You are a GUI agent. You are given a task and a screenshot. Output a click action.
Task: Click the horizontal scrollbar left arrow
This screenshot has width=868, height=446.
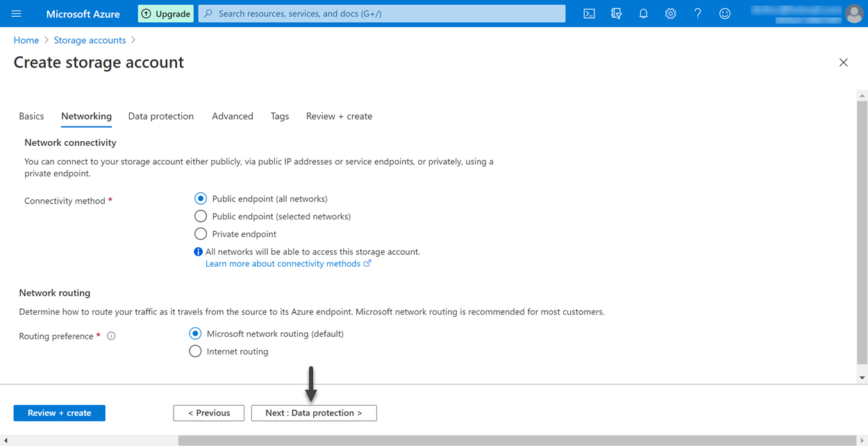click(x=6, y=440)
